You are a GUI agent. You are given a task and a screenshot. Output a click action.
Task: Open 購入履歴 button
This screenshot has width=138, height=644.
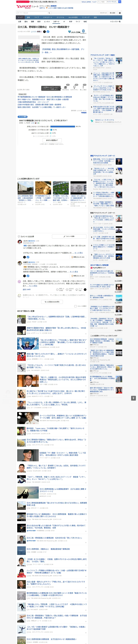click(112, 13)
